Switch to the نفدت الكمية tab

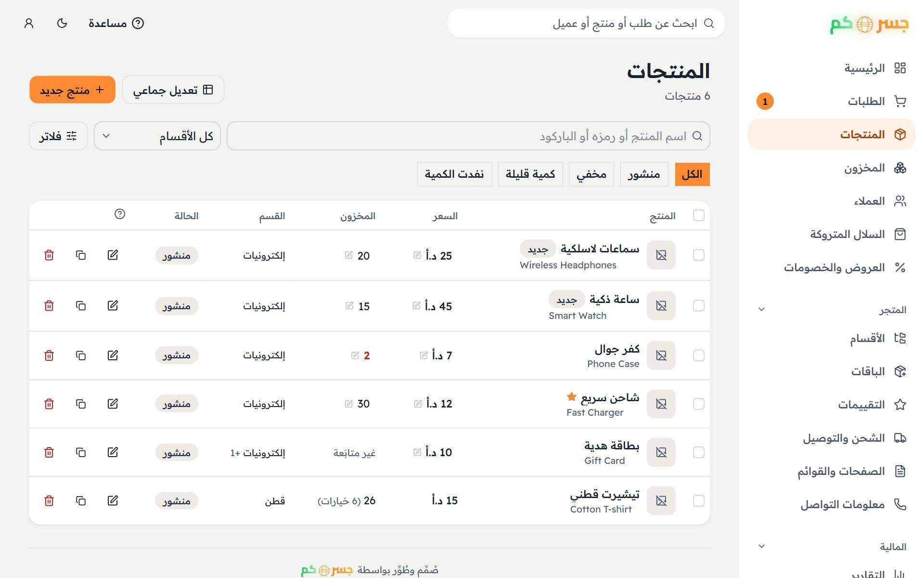(x=454, y=174)
